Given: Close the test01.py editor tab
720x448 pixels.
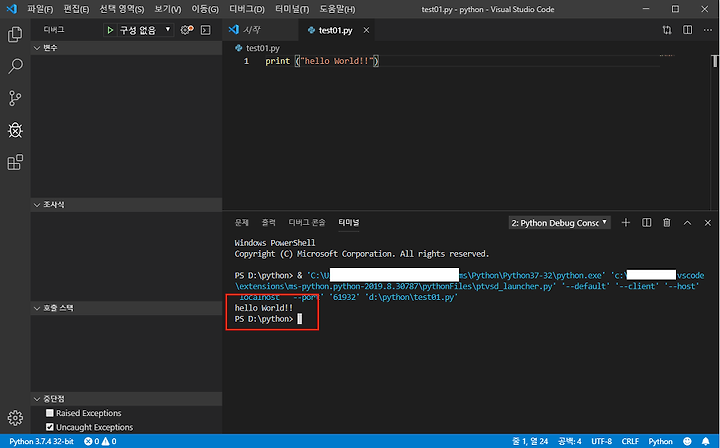Looking at the screenshot, I should click(x=366, y=30).
